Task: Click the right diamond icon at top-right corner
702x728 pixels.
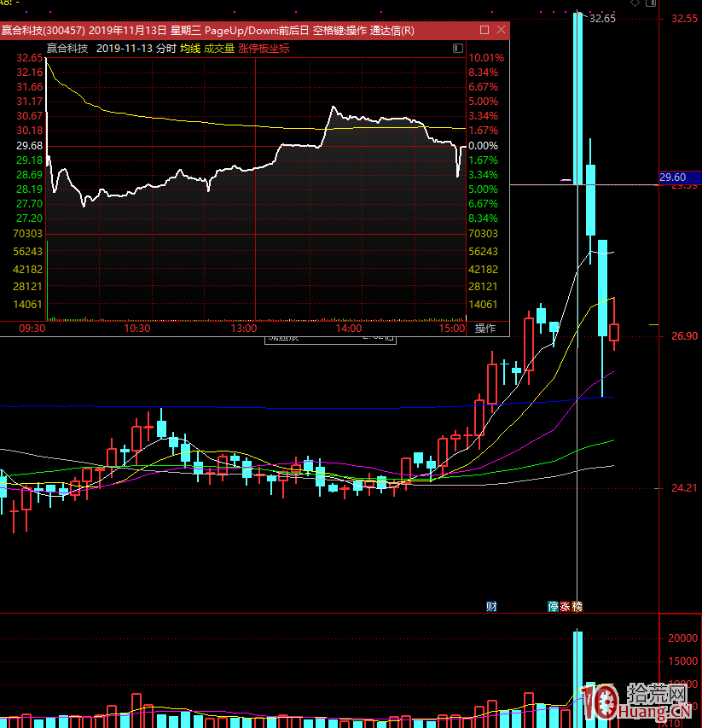Action: [x=650, y=4]
